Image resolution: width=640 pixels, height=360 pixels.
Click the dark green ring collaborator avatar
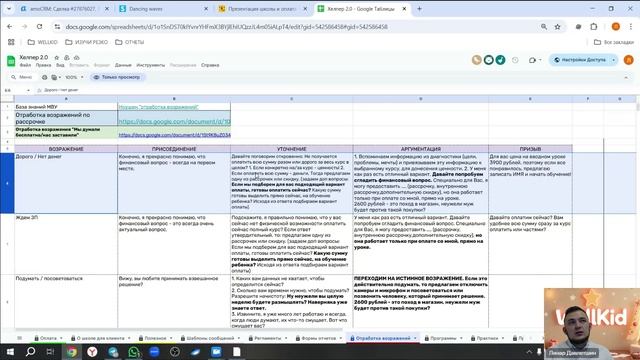click(489, 60)
